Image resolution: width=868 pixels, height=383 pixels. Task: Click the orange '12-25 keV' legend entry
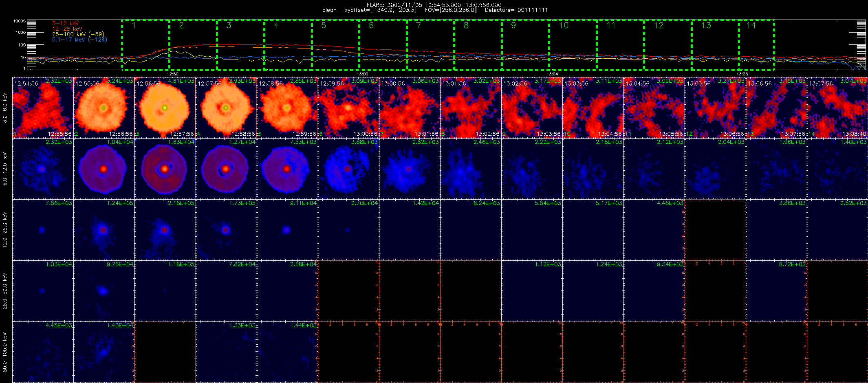point(67,29)
